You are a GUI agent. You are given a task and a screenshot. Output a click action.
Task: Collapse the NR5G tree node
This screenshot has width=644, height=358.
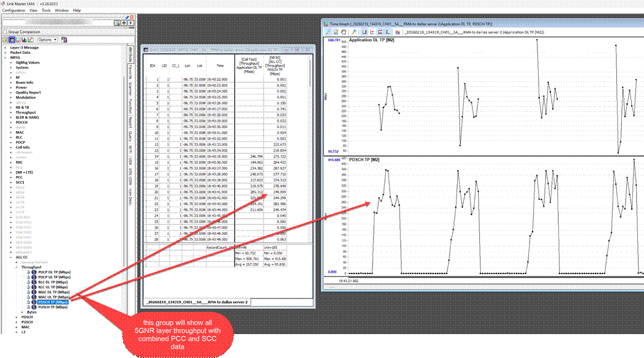click(x=6, y=58)
